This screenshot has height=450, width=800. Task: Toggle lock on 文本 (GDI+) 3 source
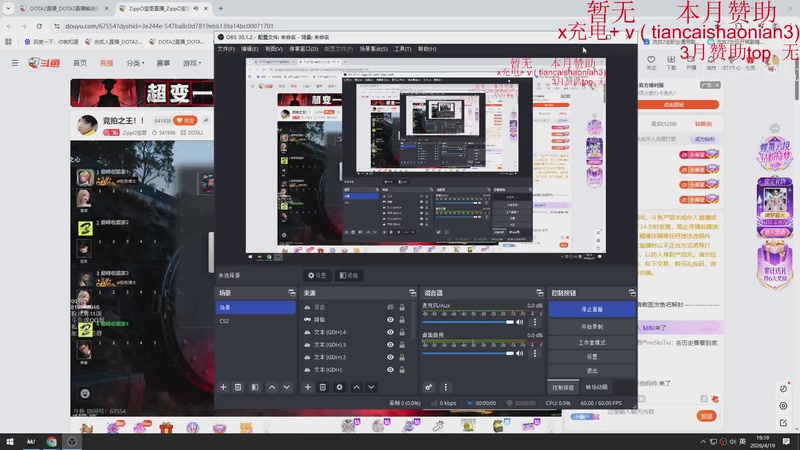point(402,344)
